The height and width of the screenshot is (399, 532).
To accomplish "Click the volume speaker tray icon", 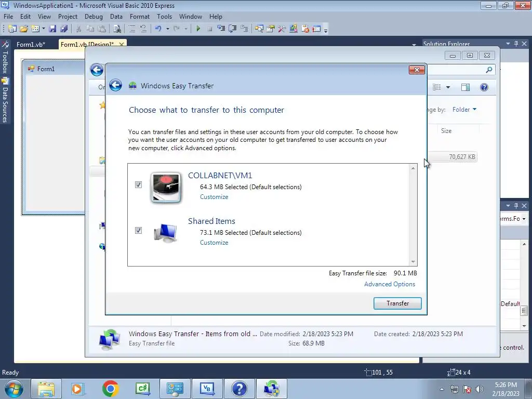I will (x=479, y=389).
